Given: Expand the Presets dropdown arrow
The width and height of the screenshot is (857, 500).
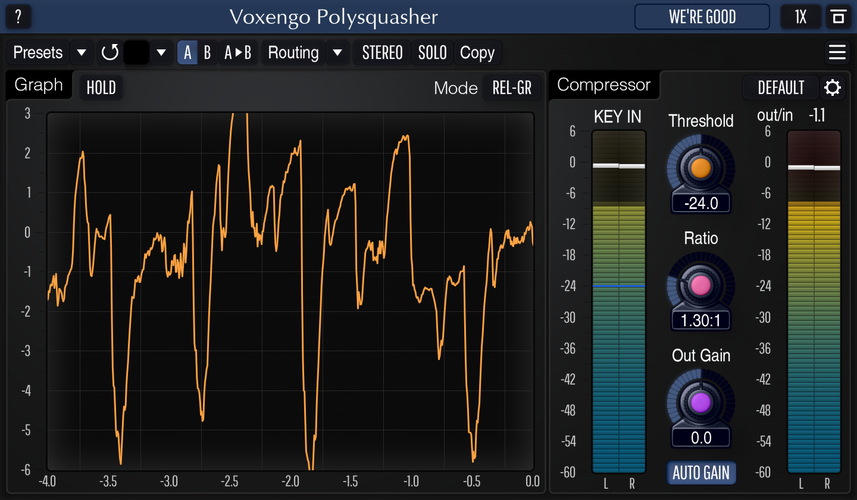Looking at the screenshot, I should [81, 52].
